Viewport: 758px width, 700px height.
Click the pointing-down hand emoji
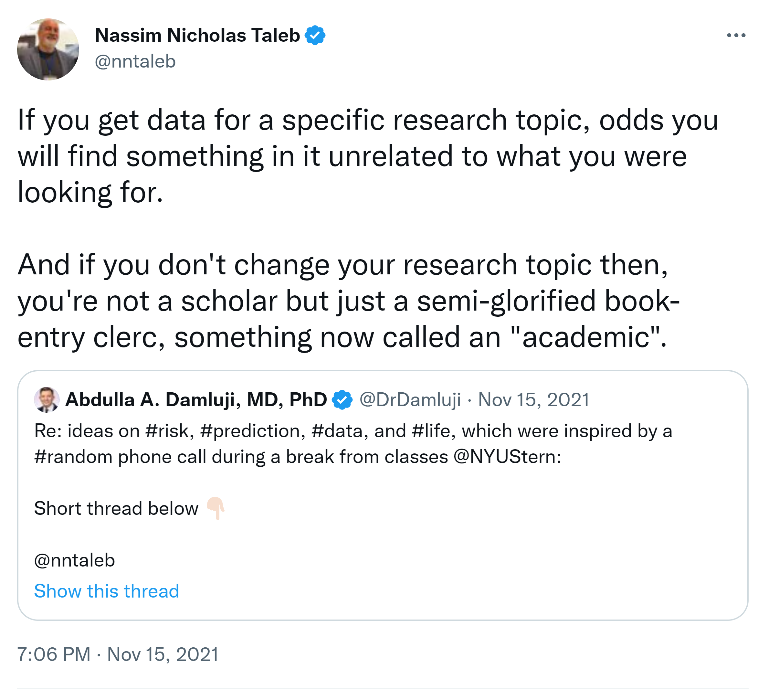[x=216, y=508]
